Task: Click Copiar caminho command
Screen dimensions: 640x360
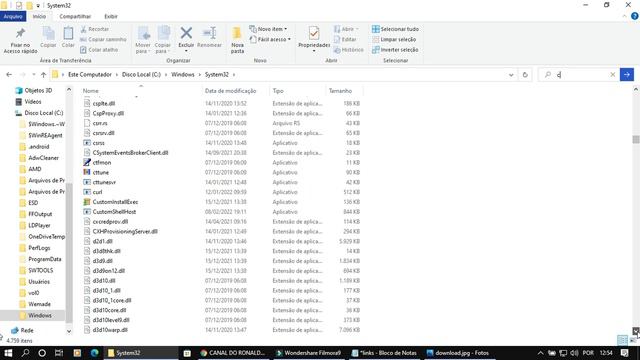Action: tap(103, 40)
